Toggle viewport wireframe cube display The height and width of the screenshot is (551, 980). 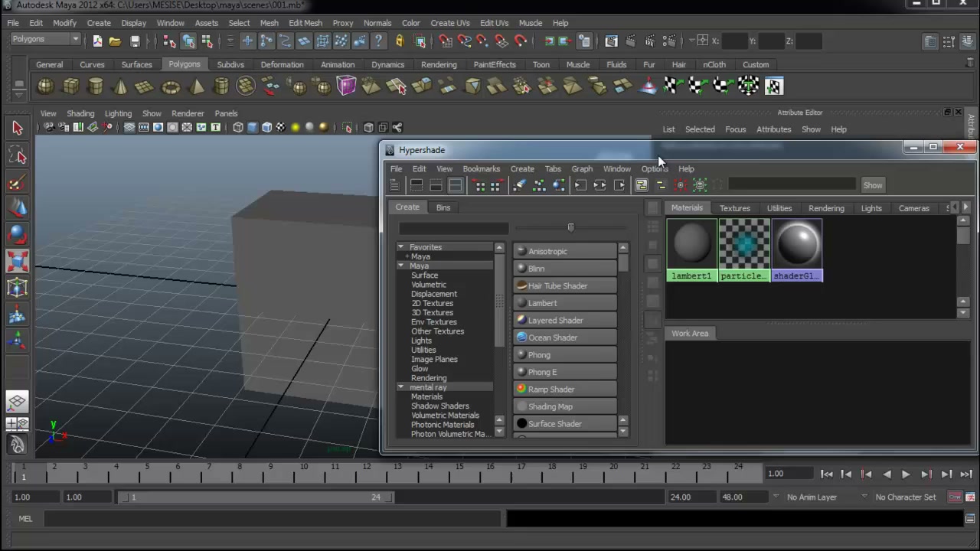(237, 128)
